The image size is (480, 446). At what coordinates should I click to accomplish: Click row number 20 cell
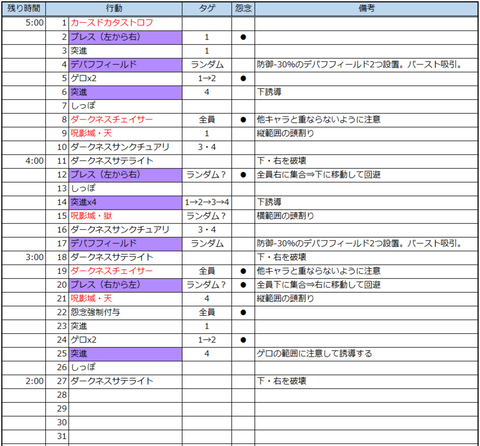pos(57,285)
